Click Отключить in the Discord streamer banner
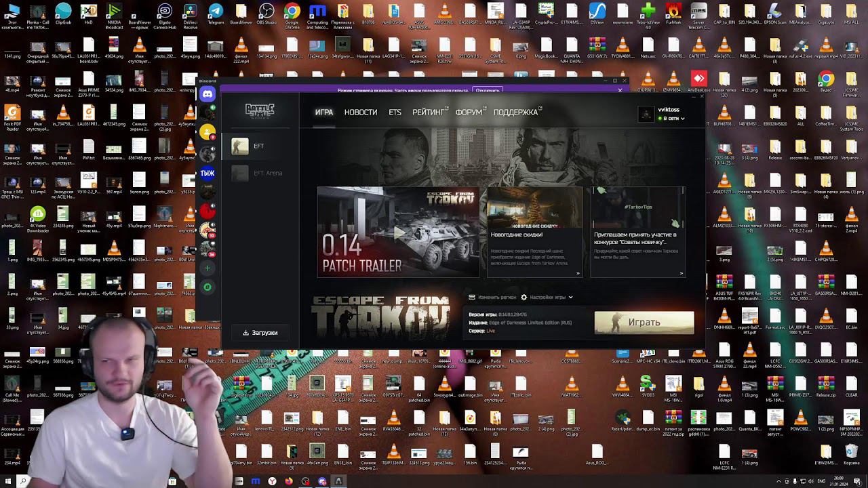Viewport: 868px width, 488px height. [x=488, y=90]
